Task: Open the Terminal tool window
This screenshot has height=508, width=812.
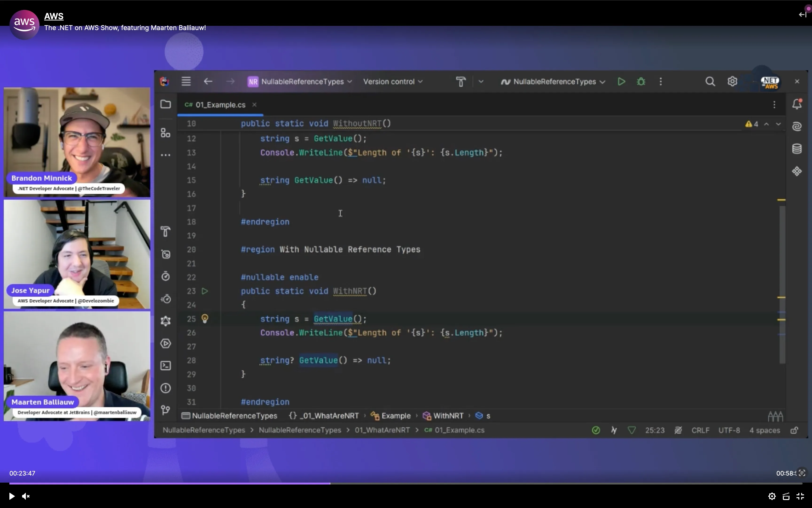Action: (x=165, y=366)
